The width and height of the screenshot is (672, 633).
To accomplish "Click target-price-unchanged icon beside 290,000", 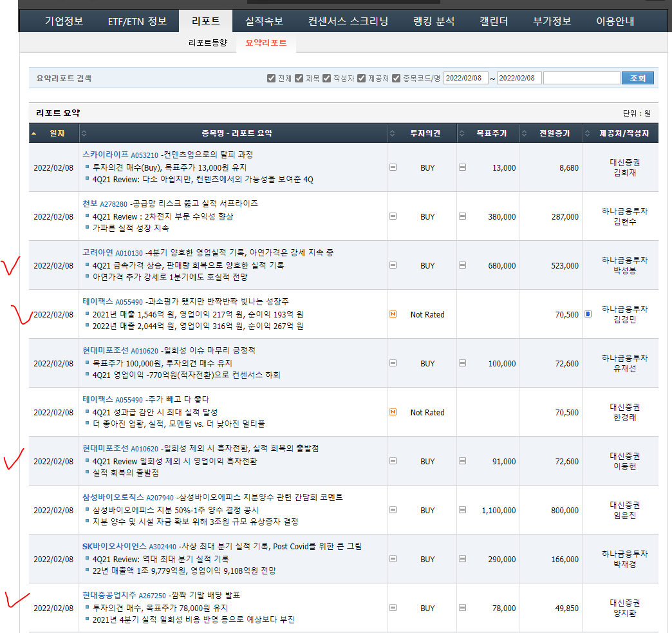I will point(462,558).
